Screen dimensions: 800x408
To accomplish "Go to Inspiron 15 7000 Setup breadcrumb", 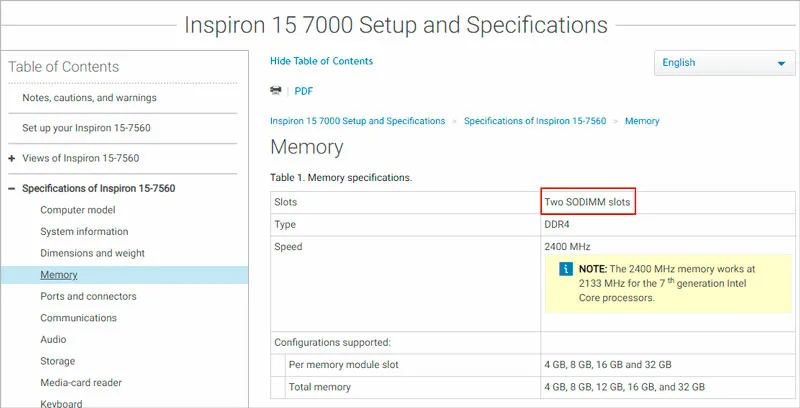I will [x=358, y=121].
